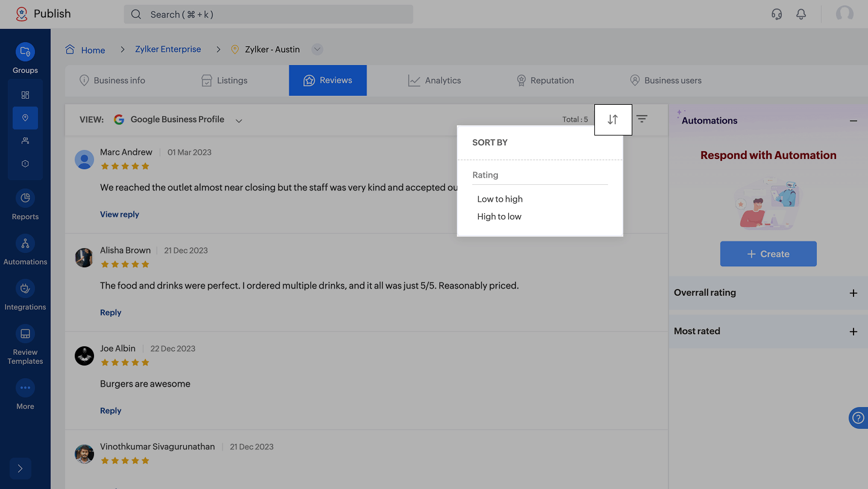Select the users sidebar icon
The height and width of the screenshot is (489, 868).
coord(25,141)
